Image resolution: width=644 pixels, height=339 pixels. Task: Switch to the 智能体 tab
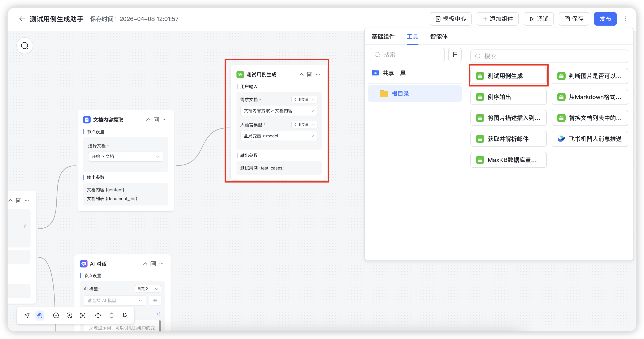point(439,37)
